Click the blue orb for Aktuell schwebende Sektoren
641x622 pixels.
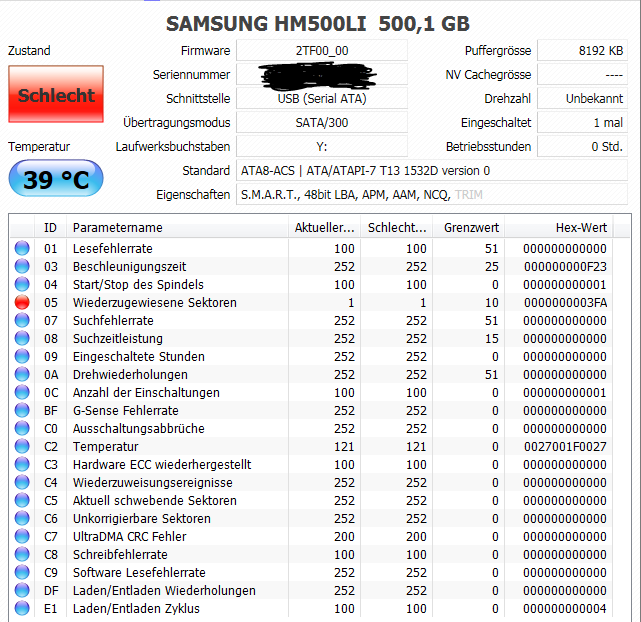22,500
